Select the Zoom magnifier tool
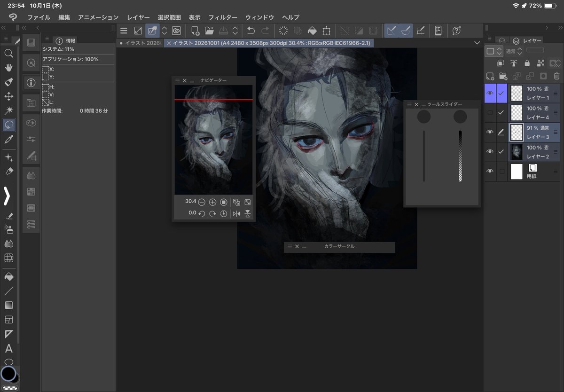The width and height of the screenshot is (564, 392). 8,54
